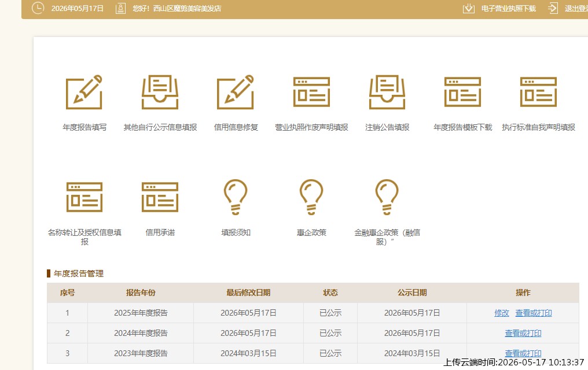Click the 填报须知 label
The height and width of the screenshot is (370, 588).
pos(236,232)
